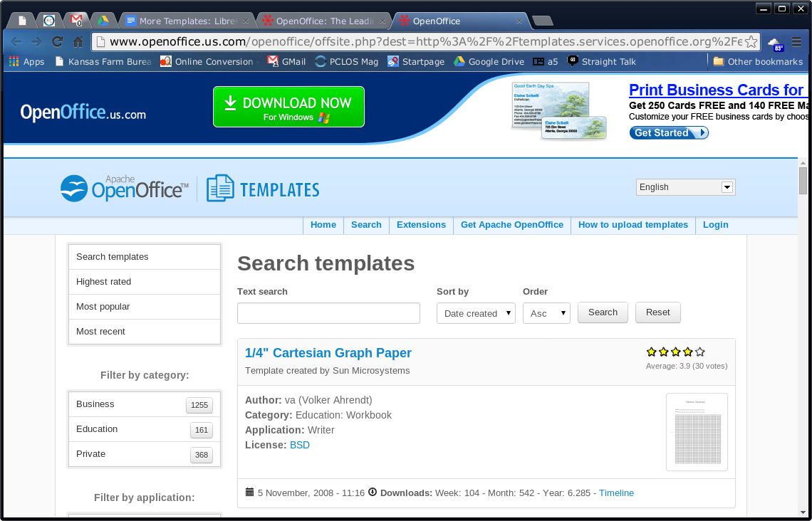The image size is (812, 521).
Task: Close the active OpenOffice tab
Action: 519,21
